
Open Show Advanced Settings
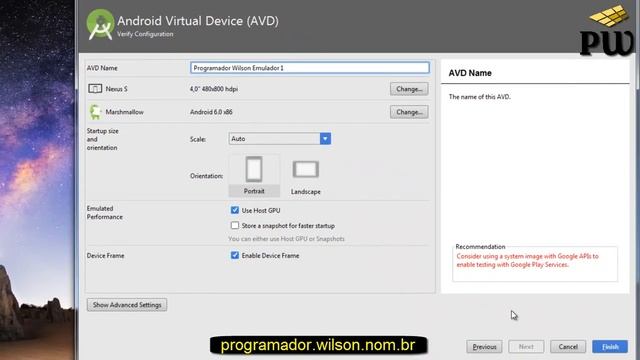click(x=127, y=305)
